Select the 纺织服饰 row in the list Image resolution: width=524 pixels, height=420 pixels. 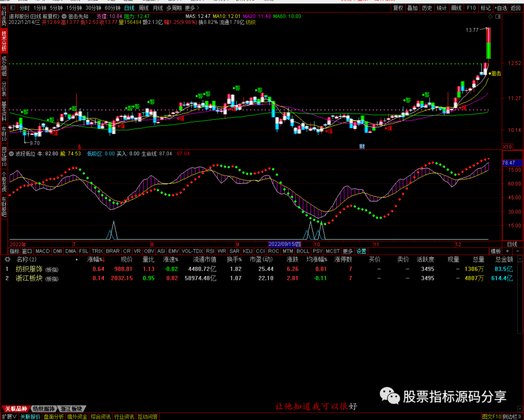(262, 269)
